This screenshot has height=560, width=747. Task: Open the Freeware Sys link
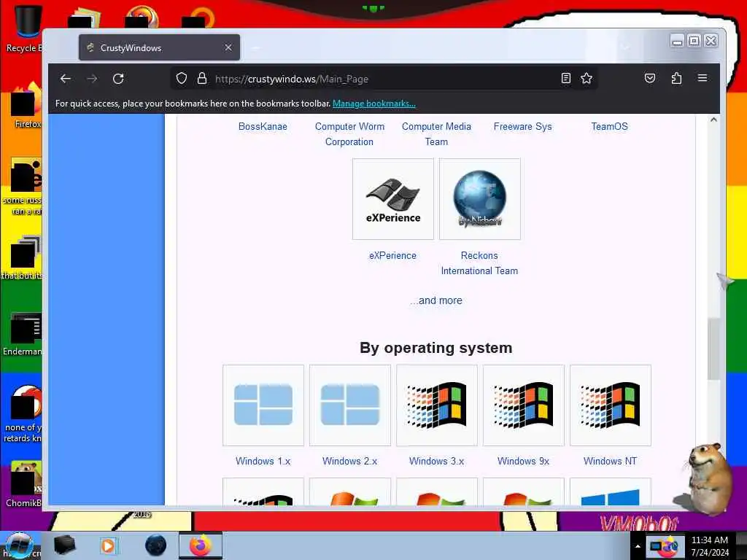(522, 127)
